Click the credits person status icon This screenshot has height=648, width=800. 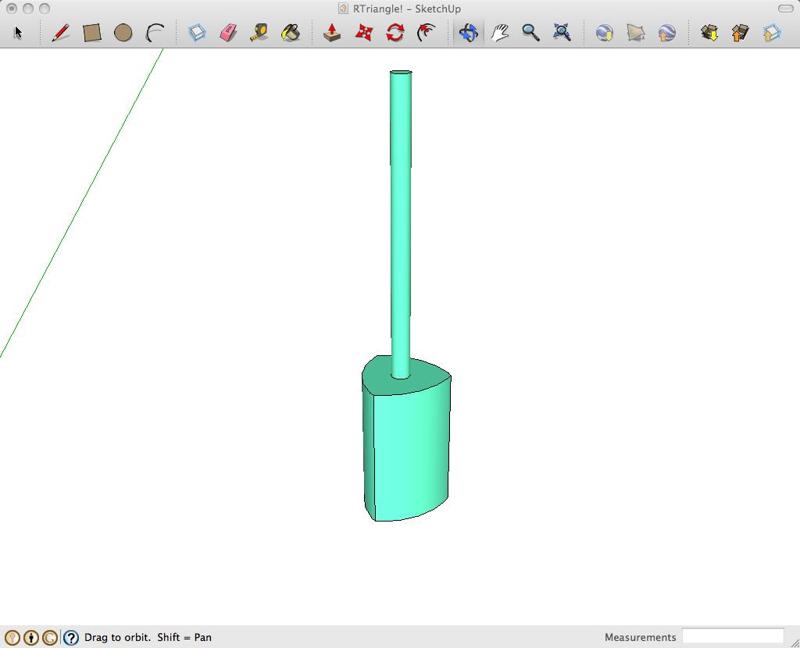[32, 637]
